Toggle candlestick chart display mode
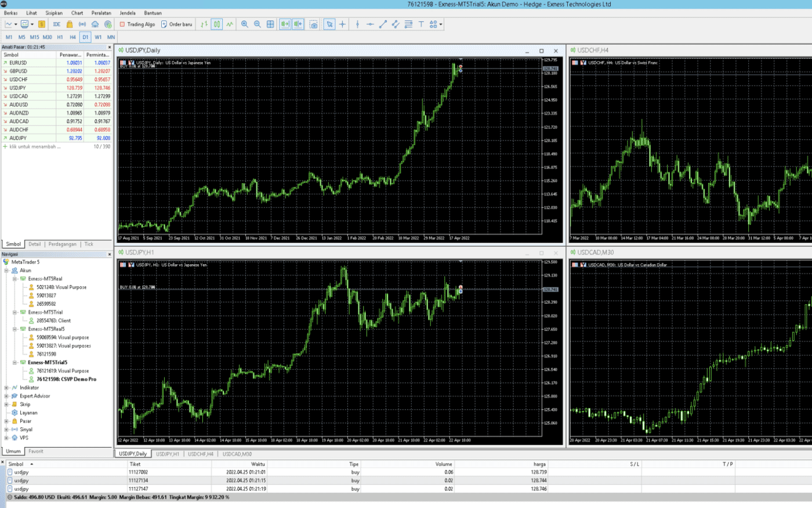 click(217, 24)
